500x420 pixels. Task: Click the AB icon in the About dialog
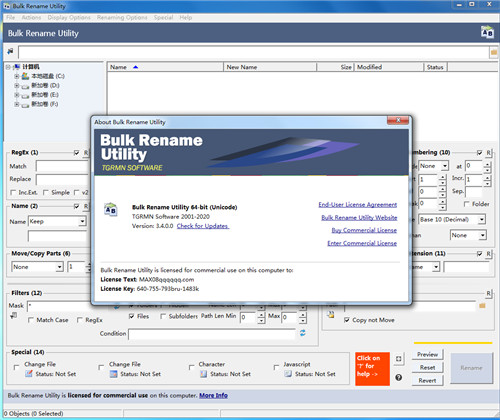point(111,210)
